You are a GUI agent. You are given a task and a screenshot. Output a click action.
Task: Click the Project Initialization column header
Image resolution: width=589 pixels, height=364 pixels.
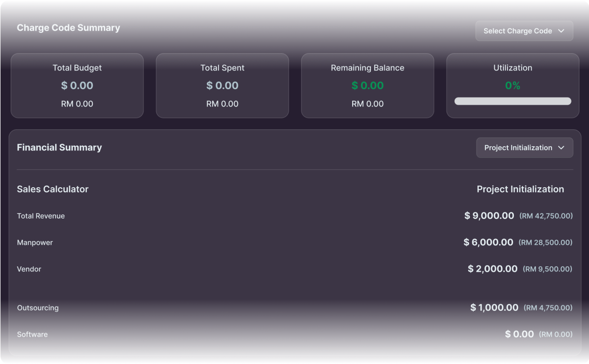520,189
